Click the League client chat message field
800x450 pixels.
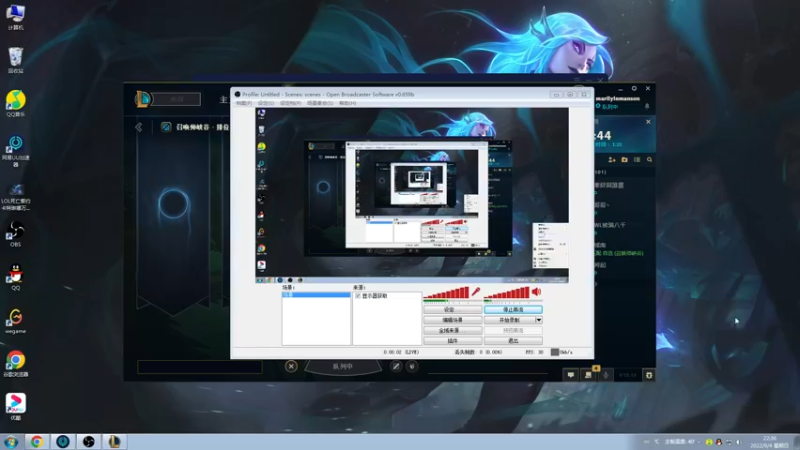[199, 366]
